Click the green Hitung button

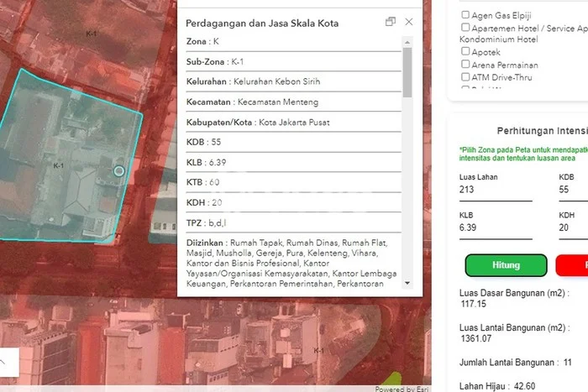(x=506, y=265)
